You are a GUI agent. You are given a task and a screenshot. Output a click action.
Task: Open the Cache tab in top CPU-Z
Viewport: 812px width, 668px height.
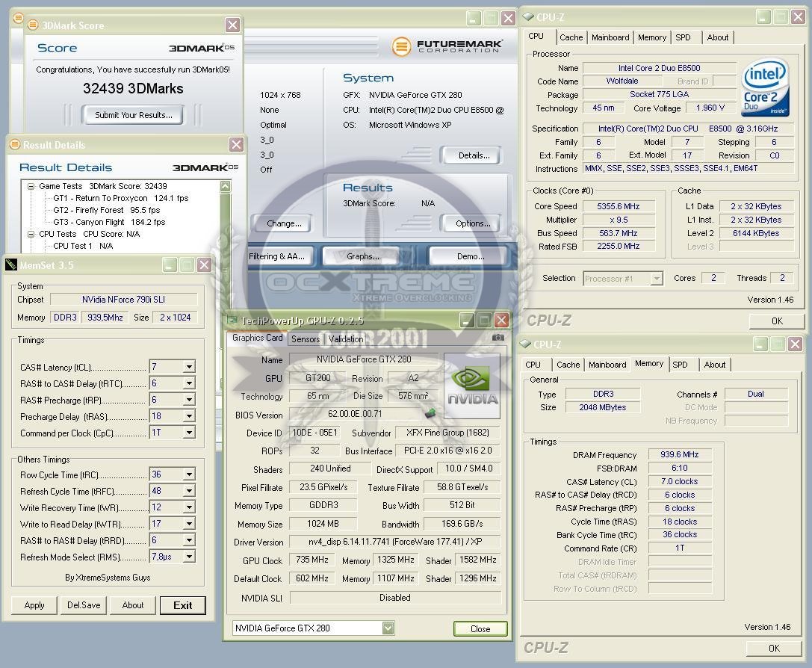571,37
